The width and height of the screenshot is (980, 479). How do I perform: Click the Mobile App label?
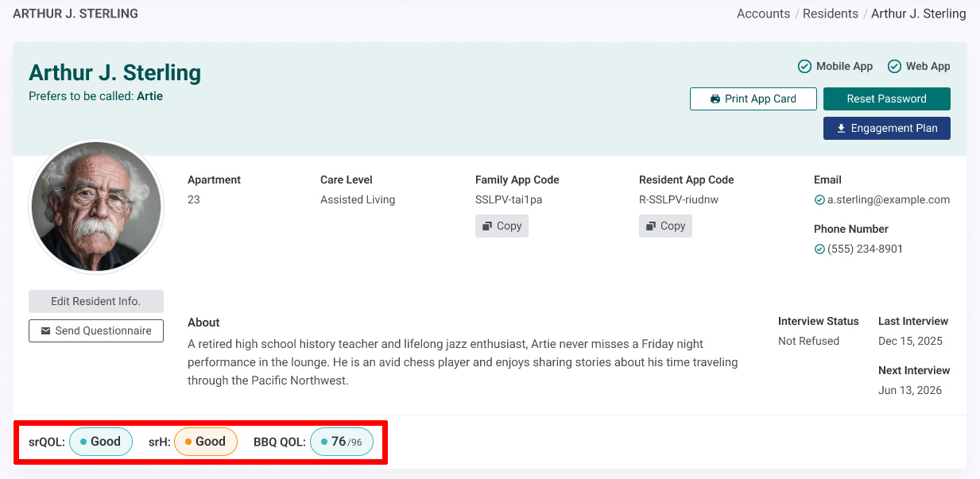(x=844, y=67)
